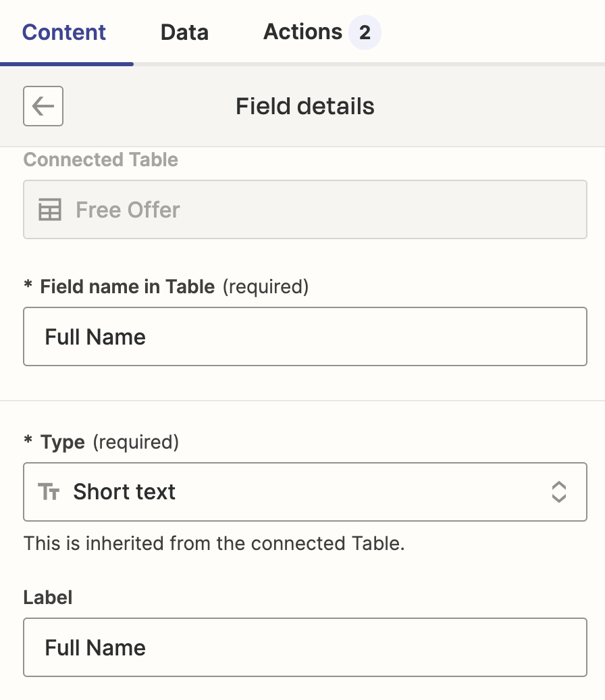Screen dimensions: 605x700
Task: Click the Field name in Table label
Action: click(x=127, y=287)
